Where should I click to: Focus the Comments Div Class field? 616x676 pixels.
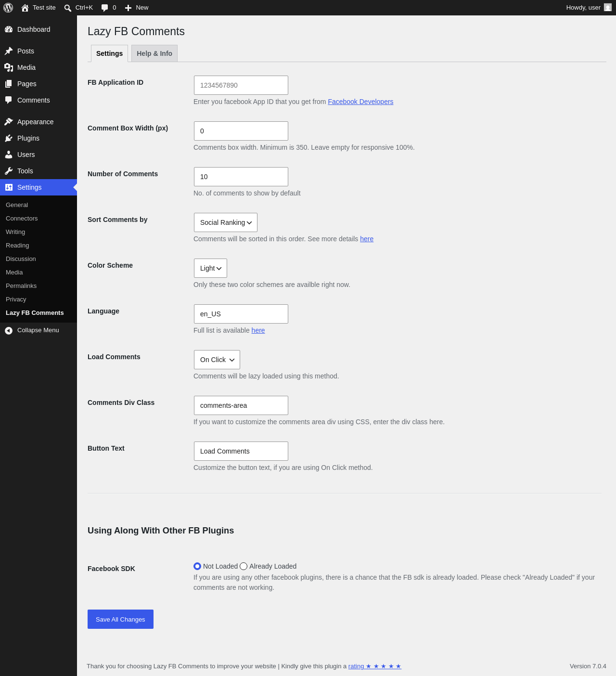tap(241, 405)
